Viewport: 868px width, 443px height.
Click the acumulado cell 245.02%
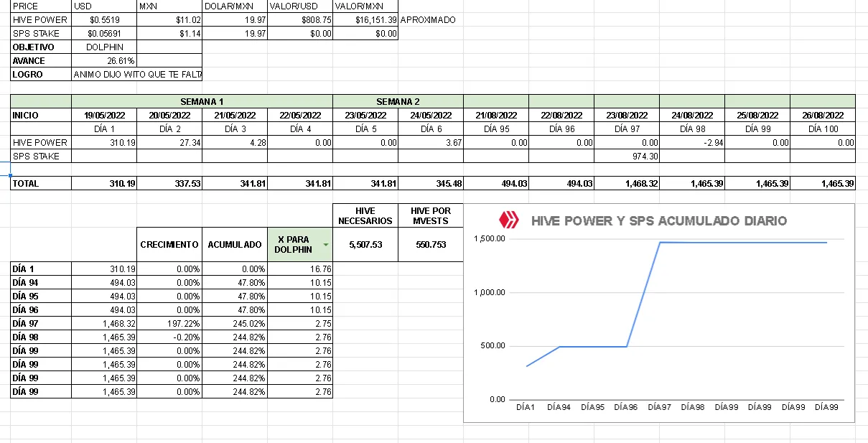click(x=235, y=323)
